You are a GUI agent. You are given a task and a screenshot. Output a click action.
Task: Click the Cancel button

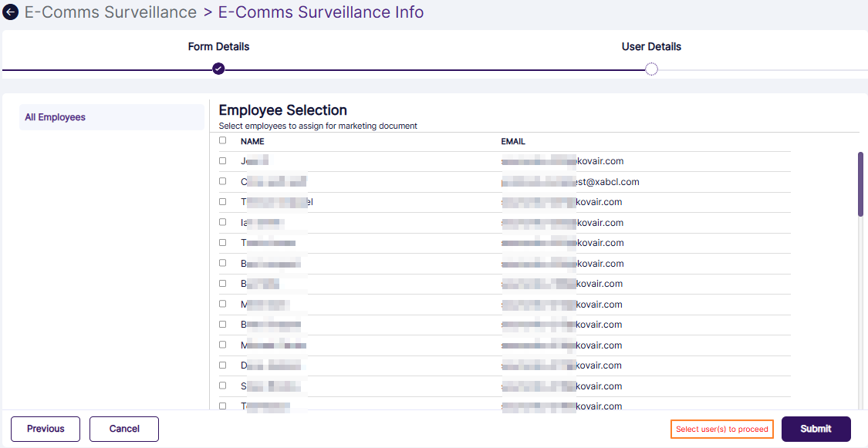(x=123, y=429)
